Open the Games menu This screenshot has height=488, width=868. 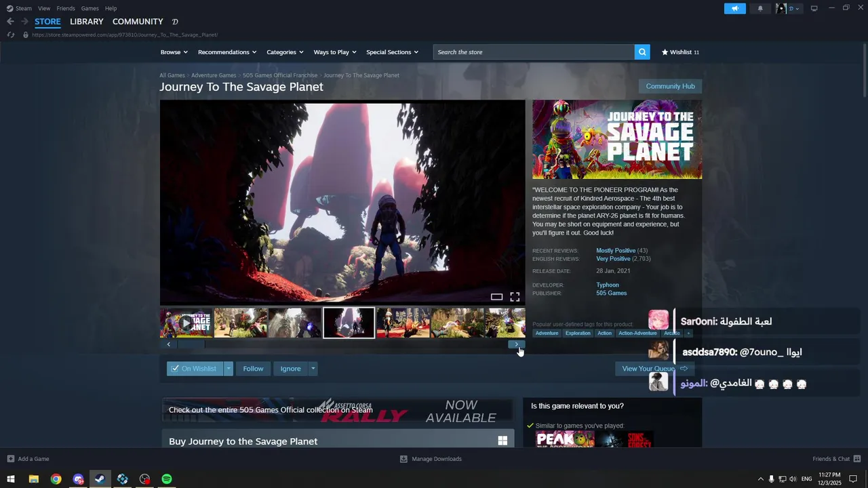(x=90, y=8)
